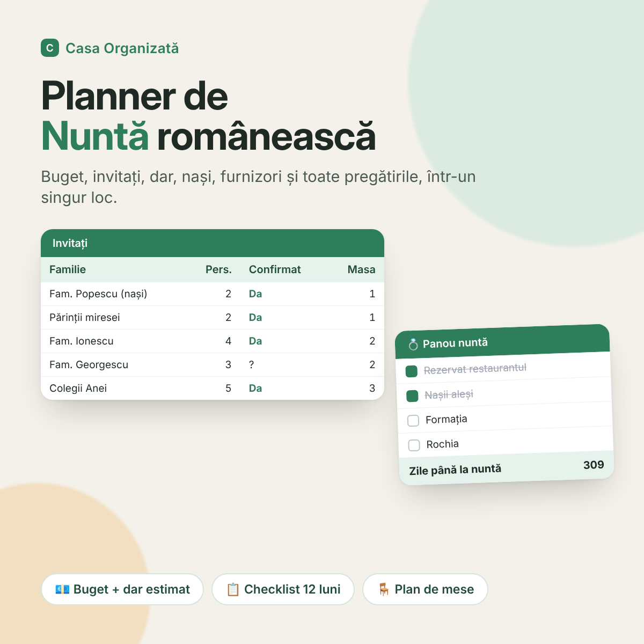Click the Zile până la nuntă label
The image size is (644, 644).
455,470
